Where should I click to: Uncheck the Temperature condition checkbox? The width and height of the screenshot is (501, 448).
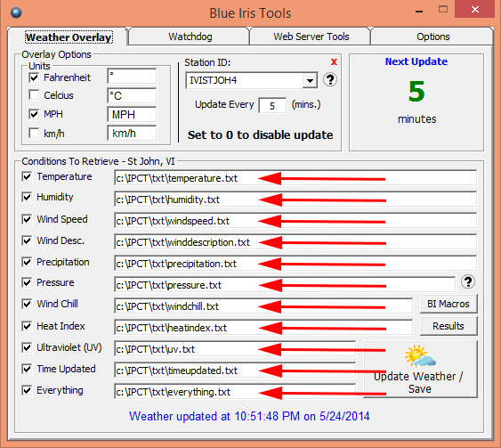click(x=27, y=176)
